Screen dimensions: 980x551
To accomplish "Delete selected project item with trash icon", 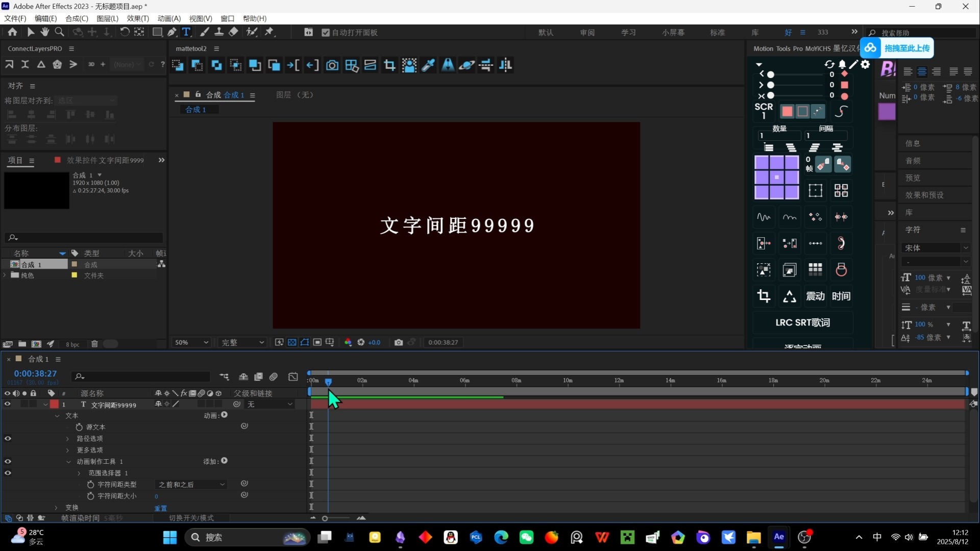I will [x=94, y=344].
